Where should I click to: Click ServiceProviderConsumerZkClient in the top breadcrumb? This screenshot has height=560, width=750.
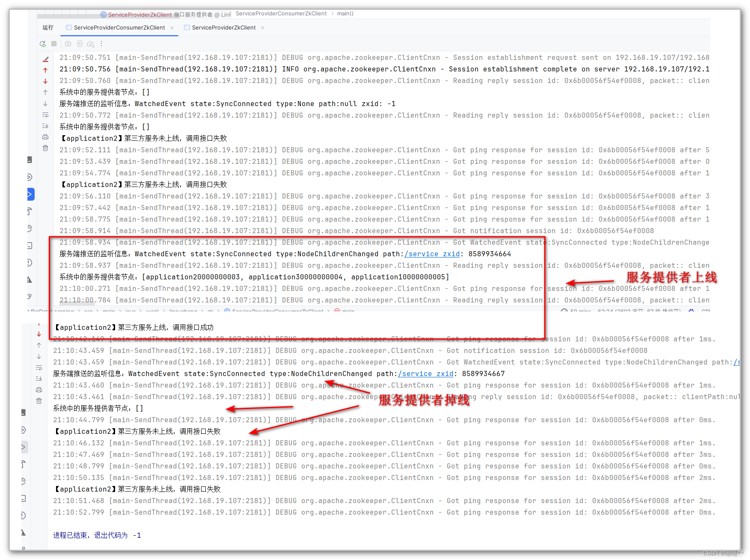tap(281, 14)
